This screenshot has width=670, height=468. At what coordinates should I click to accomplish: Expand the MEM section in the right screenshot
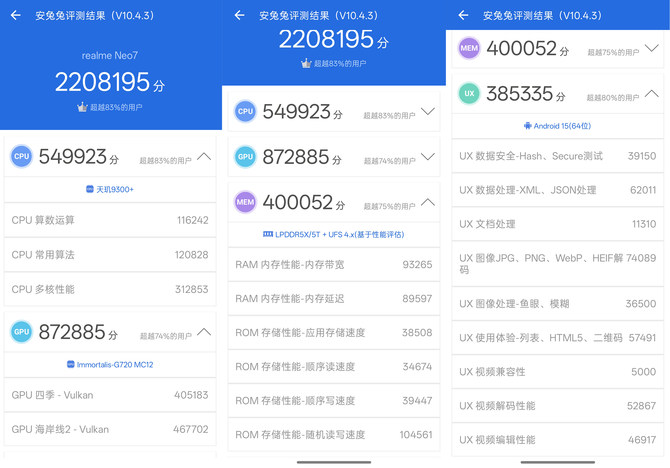652,48
